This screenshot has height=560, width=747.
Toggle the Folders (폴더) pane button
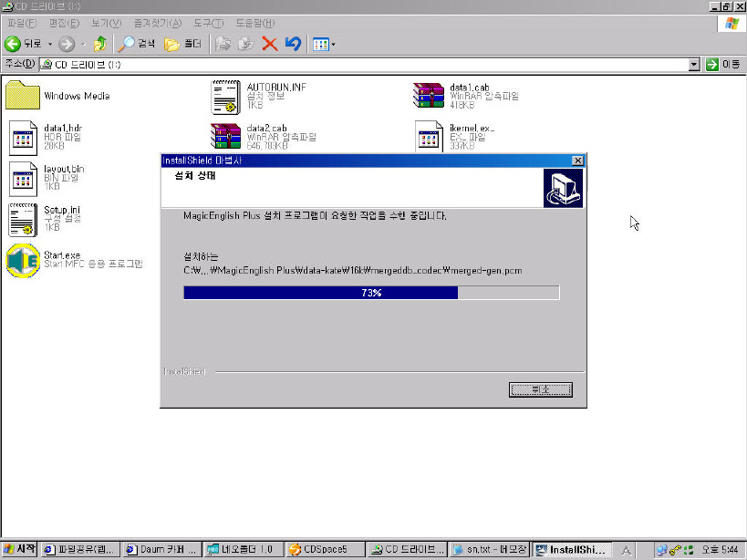[x=182, y=45]
